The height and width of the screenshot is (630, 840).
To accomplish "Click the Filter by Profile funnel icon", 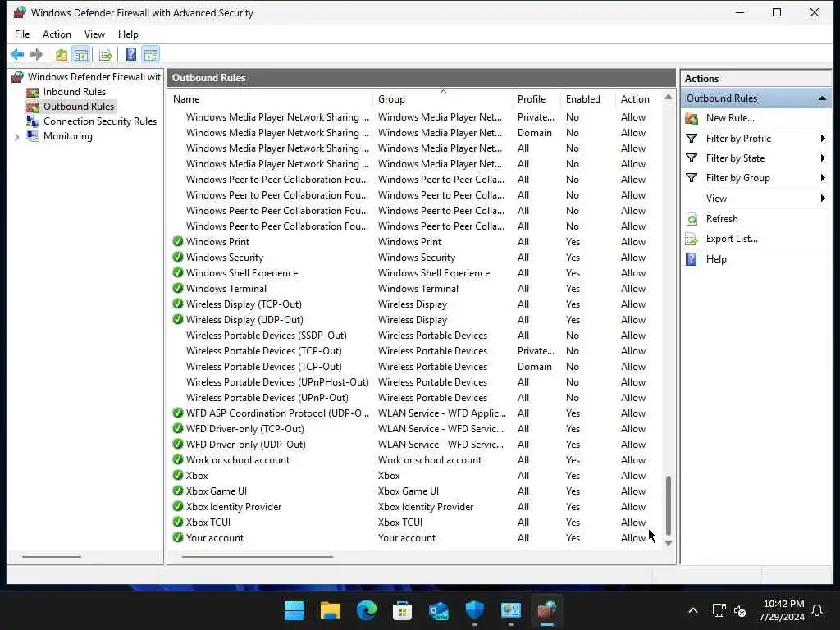I will point(692,138).
